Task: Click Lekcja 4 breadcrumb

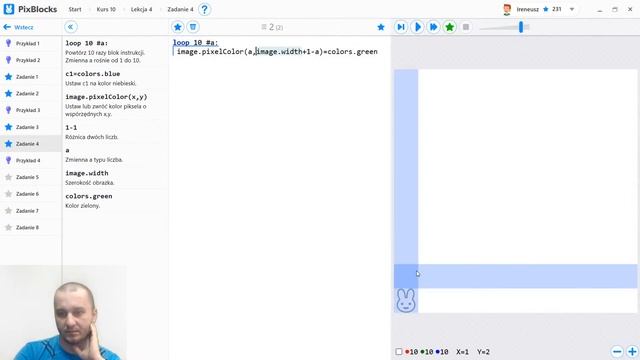Action: tap(142, 9)
